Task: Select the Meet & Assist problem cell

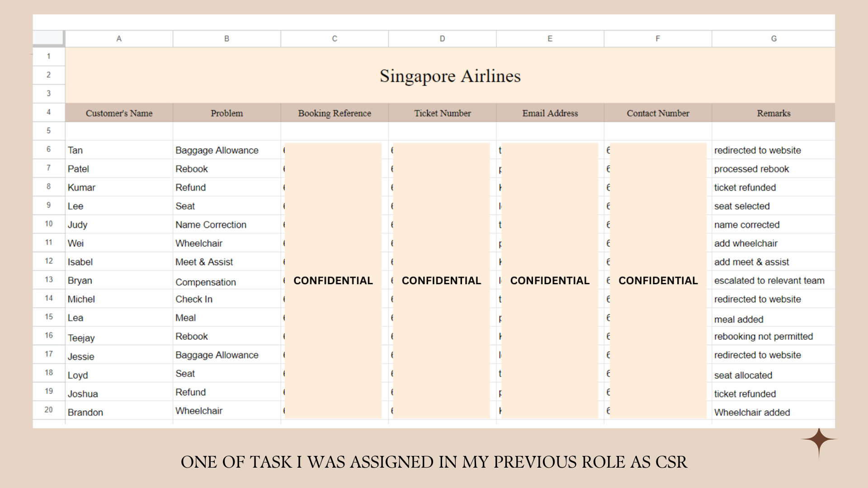Action: click(x=204, y=262)
